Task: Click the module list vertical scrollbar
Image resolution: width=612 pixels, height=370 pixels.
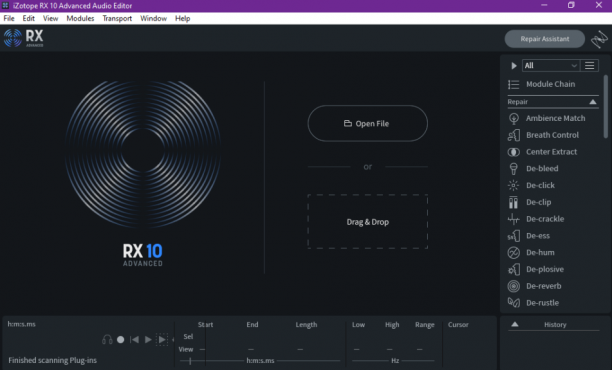Action: 606,107
